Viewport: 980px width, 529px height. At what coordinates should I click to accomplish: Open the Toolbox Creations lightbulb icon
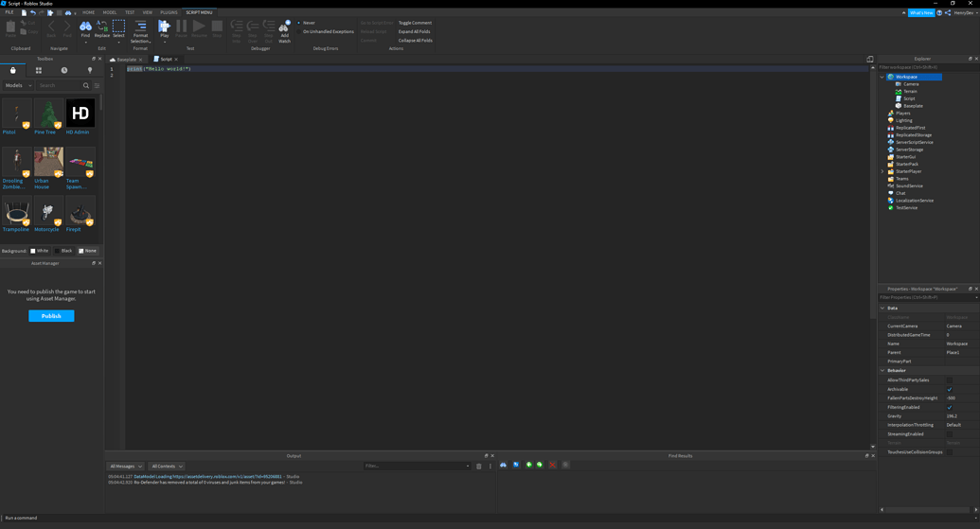tap(89, 70)
